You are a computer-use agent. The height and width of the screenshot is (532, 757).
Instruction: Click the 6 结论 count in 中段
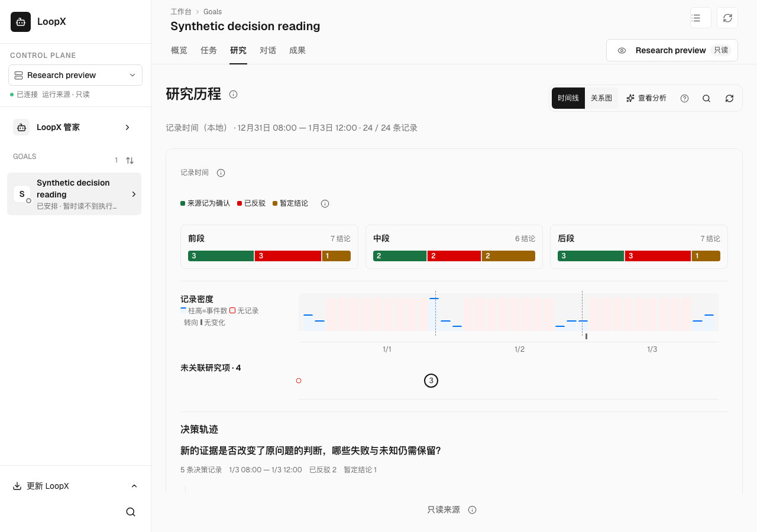525,239
